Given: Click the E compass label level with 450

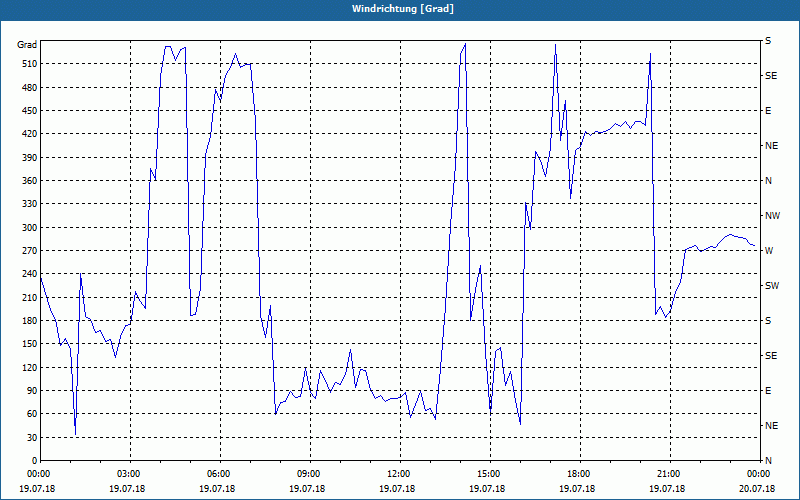Looking at the screenshot, I should pos(768,111).
